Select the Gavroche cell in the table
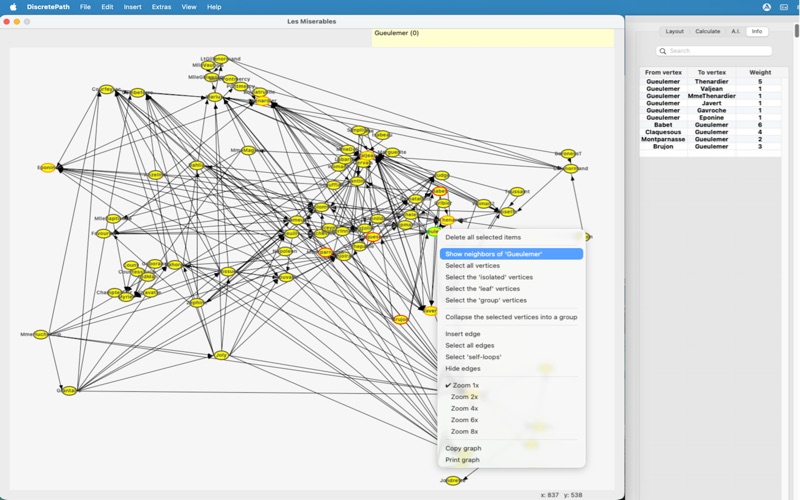 click(711, 110)
